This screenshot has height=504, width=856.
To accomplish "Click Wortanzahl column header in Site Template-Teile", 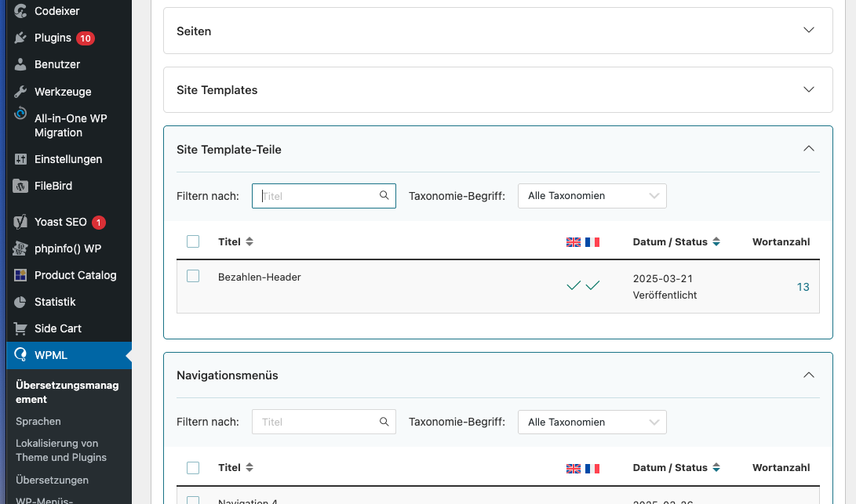I will [781, 241].
